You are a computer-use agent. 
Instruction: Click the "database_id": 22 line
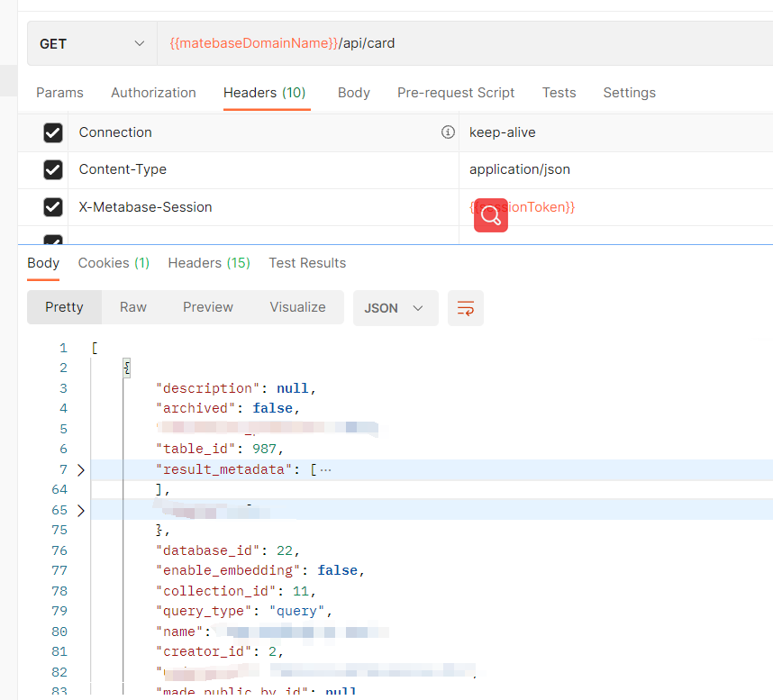coord(228,550)
